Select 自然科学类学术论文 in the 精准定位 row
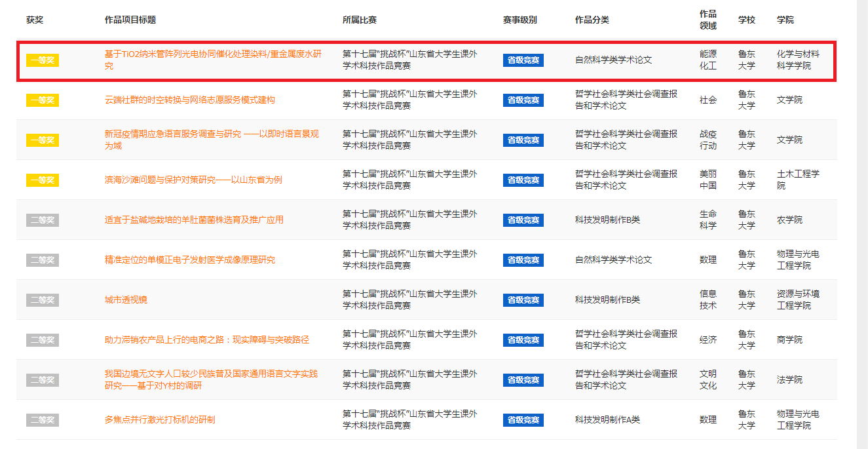Screen dimensions: 868x449 [614, 260]
